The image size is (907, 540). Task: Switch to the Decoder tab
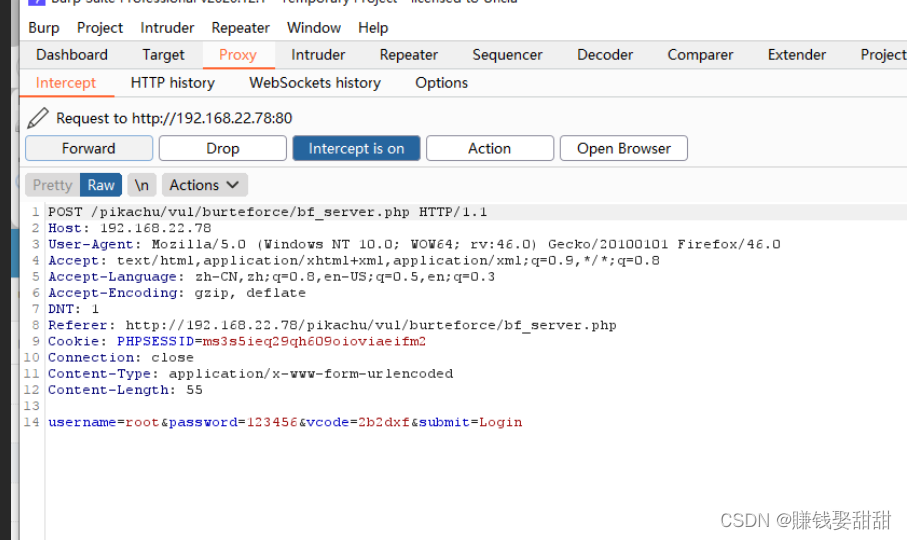[x=605, y=55]
